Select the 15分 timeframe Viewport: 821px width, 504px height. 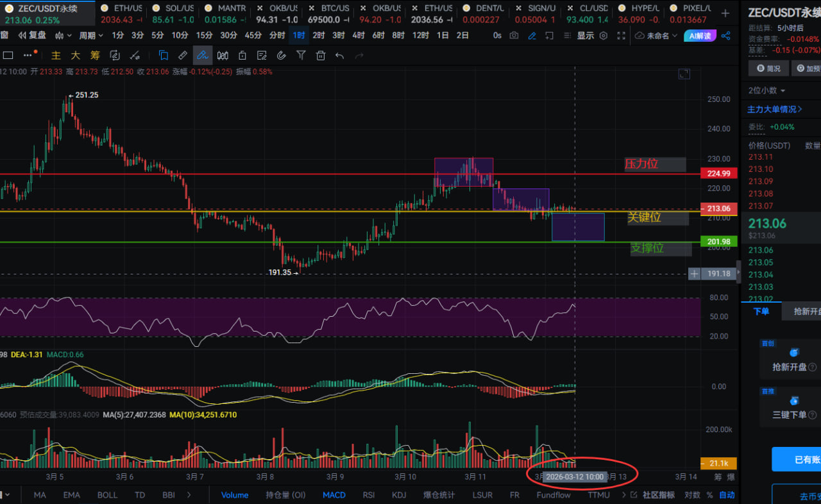[x=204, y=36]
